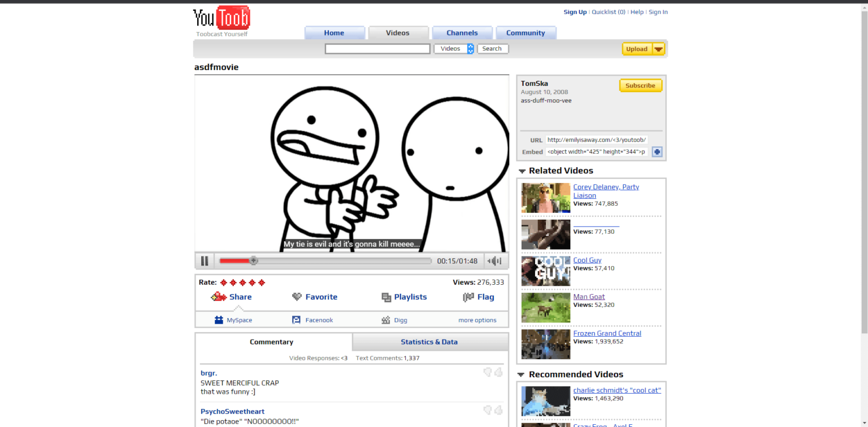The height and width of the screenshot is (427, 868).
Task: Click the Digg share icon
Action: pos(386,320)
